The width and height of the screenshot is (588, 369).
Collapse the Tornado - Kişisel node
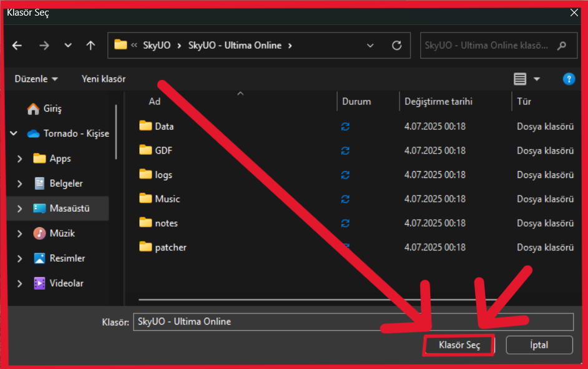(14, 134)
